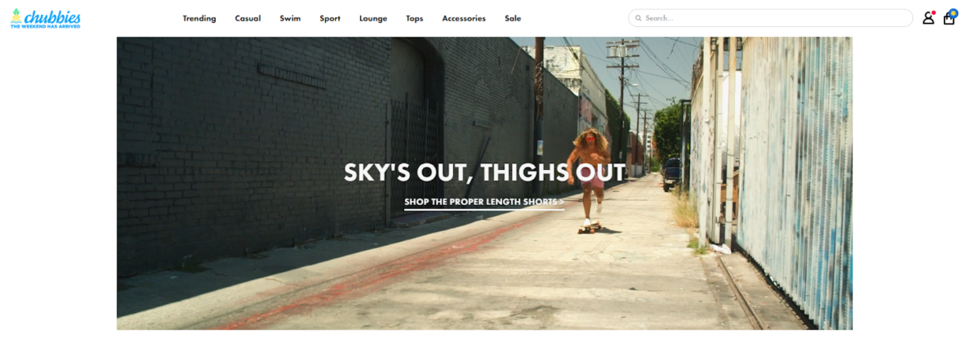Viewport: 980px width, 339px height.
Task: Visit the Sale section
Action: (513, 18)
